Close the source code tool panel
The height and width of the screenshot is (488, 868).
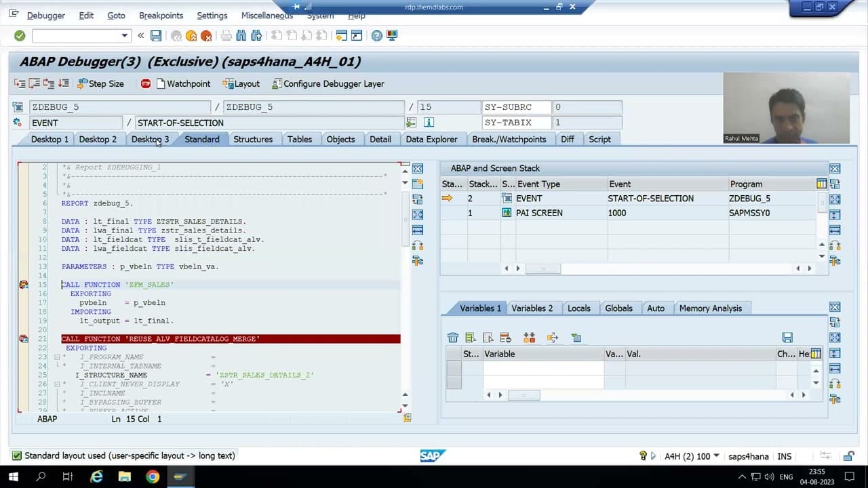point(418,169)
